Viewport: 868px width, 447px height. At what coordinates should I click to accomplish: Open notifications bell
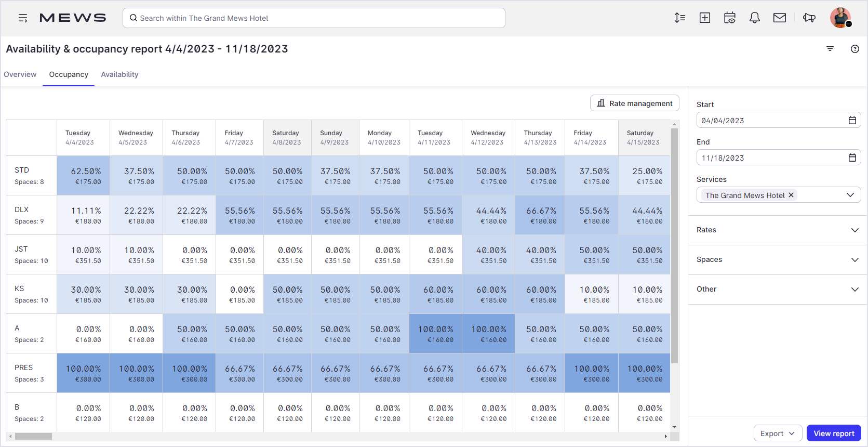coord(755,18)
